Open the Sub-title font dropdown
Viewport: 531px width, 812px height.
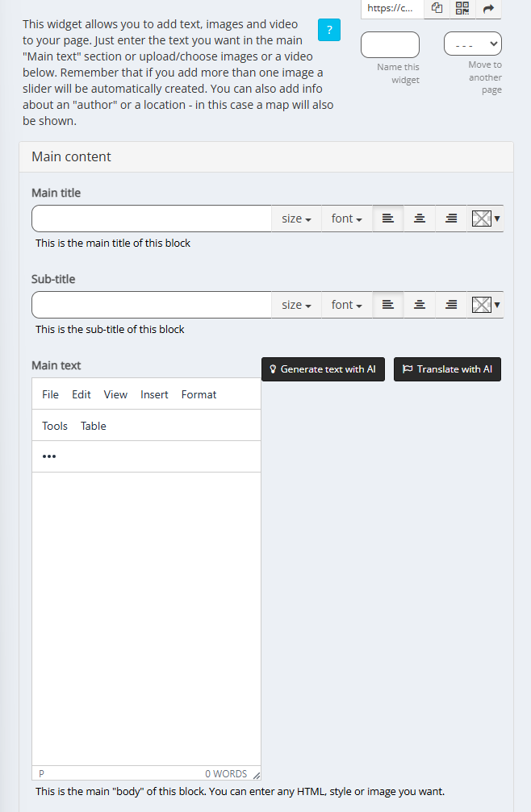coord(346,305)
